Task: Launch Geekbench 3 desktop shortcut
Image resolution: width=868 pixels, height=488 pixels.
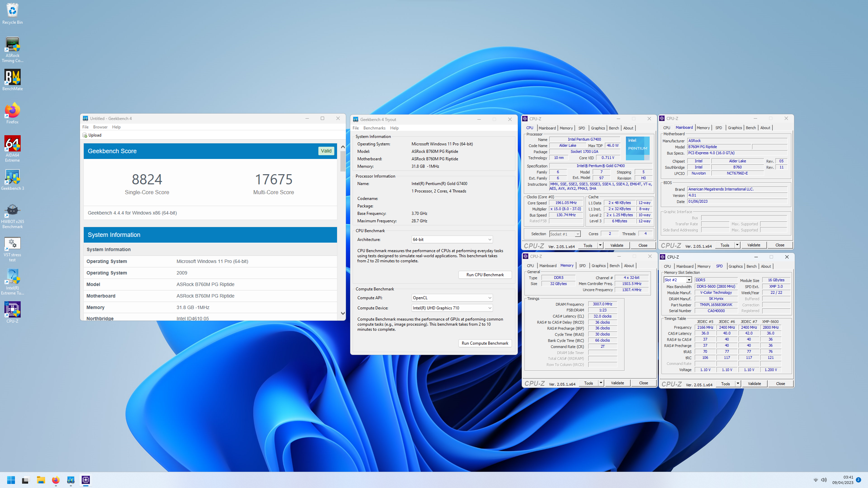Action: (13, 180)
